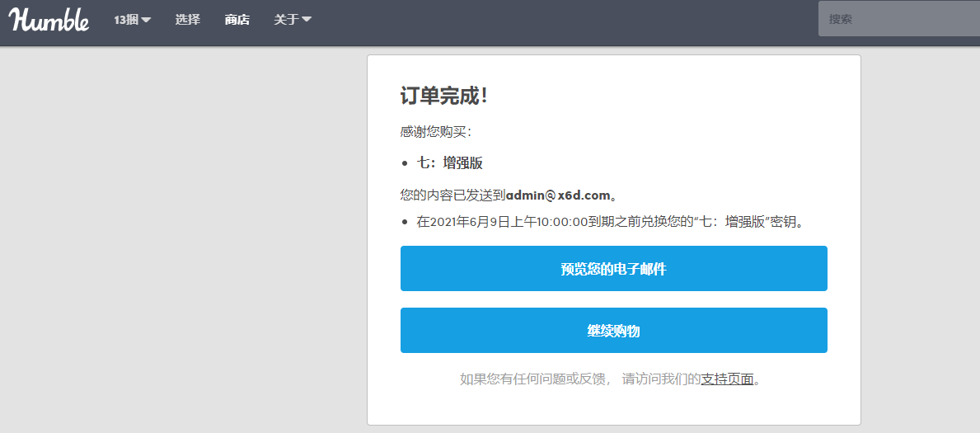Click the 七：增强版 purchased item text
This screenshot has height=433, width=980.
pyautogui.click(x=450, y=162)
